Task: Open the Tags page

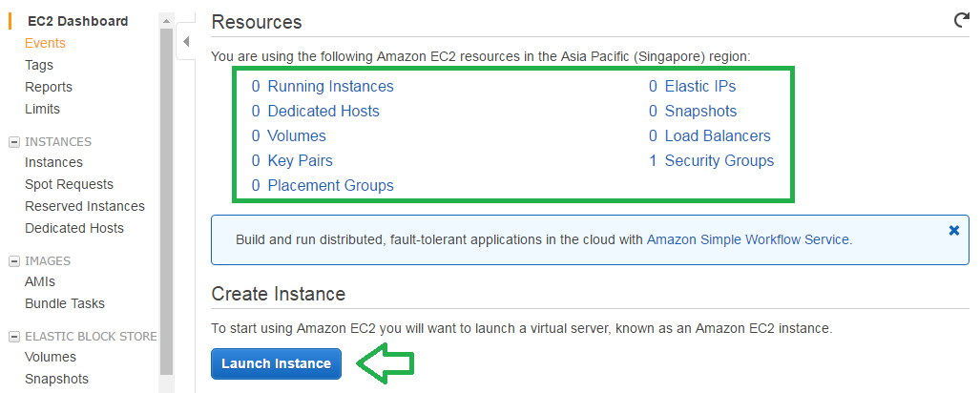Action: point(39,65)
